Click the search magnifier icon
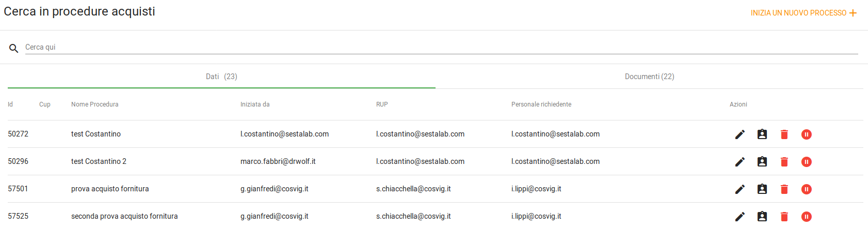Image resolution: width=868 pixels, height=227 pixels. (14, 48)
